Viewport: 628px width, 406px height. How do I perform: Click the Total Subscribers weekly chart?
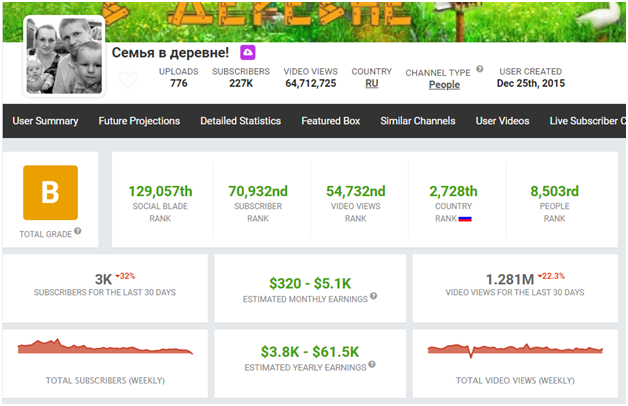coord(105,347)
